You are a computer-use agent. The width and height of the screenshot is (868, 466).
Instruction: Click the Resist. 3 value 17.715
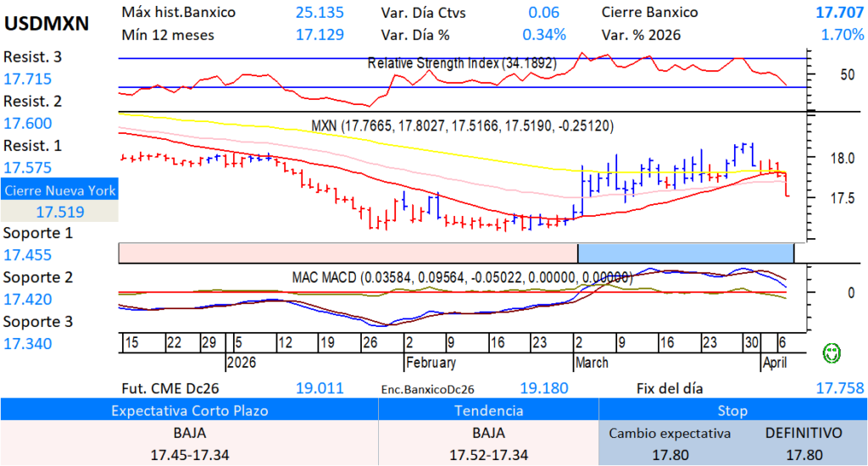tap(28, 79)
